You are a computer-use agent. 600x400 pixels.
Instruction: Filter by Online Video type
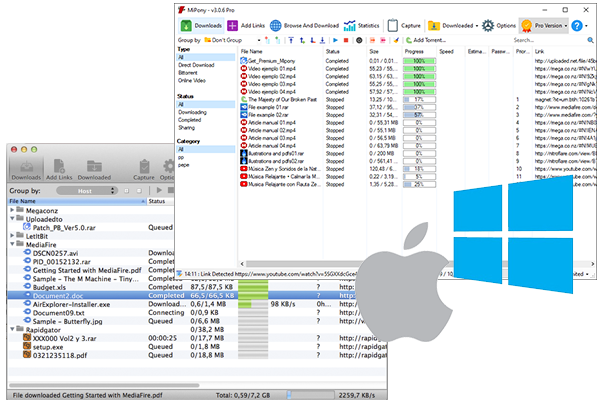tap(192, 80)
